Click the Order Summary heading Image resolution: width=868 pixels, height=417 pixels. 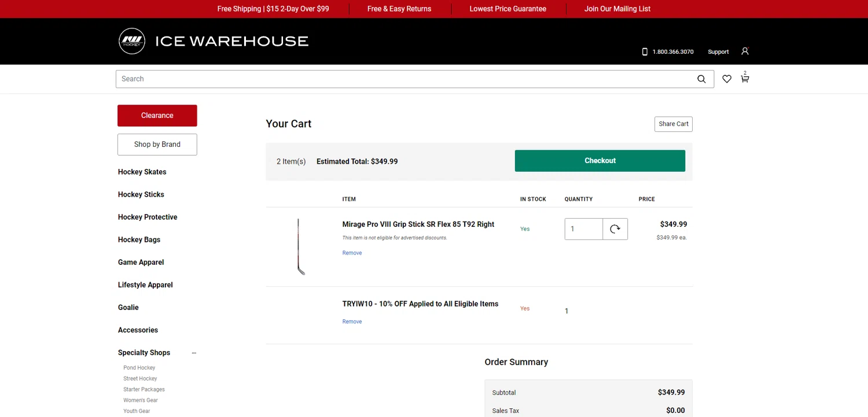516,362
